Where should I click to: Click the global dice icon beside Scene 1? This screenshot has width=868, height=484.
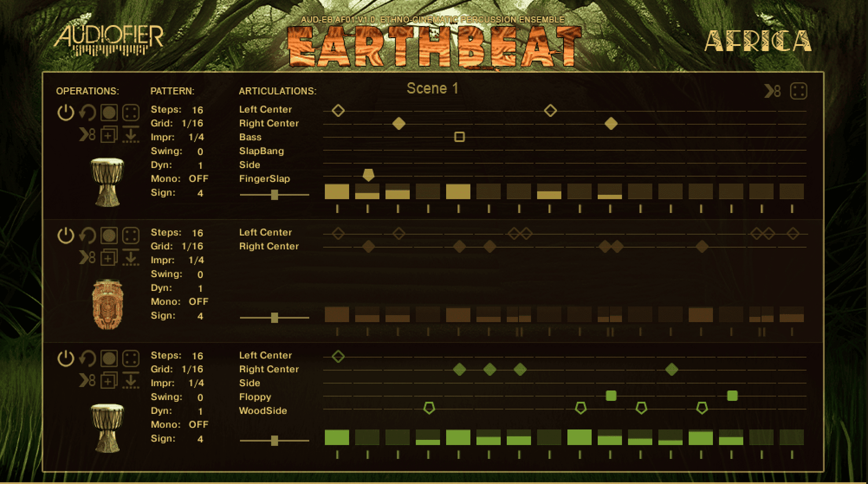[799, 91]
